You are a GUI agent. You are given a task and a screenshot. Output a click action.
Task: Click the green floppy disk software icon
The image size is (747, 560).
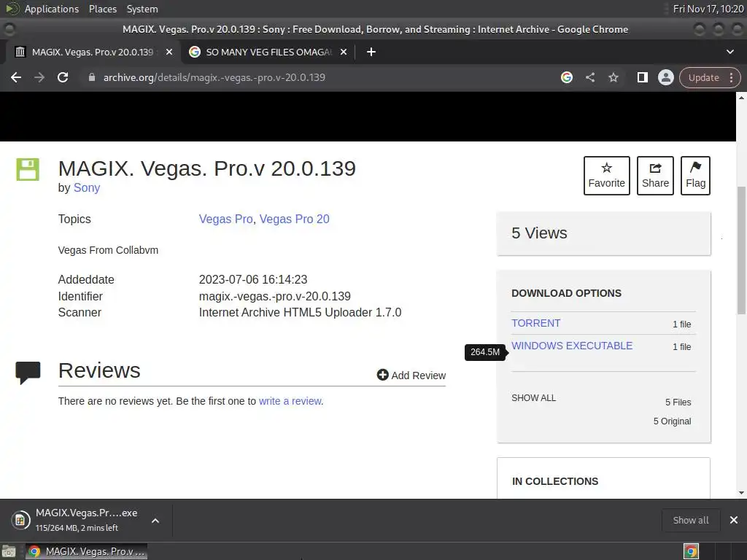pos(28,169)
